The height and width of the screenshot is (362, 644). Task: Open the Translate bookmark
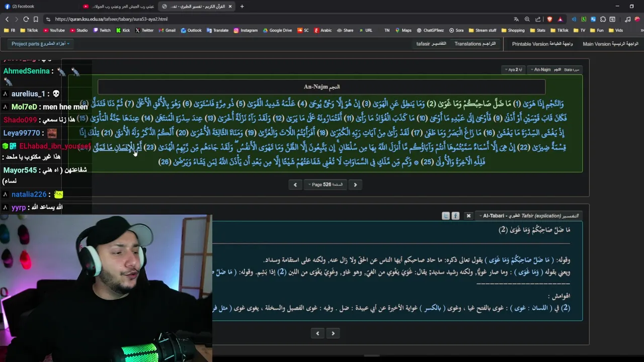[x=217, y=30]
